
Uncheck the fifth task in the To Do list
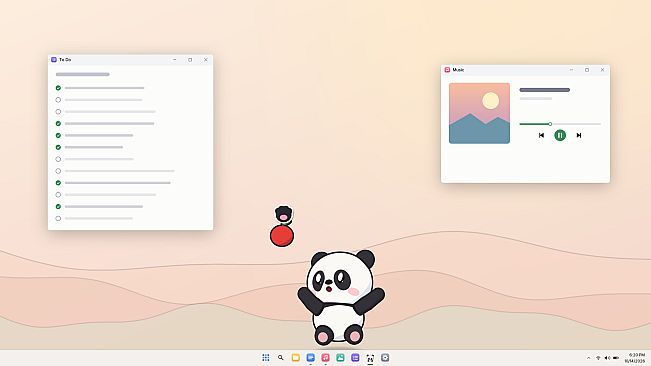coord(58,135)
